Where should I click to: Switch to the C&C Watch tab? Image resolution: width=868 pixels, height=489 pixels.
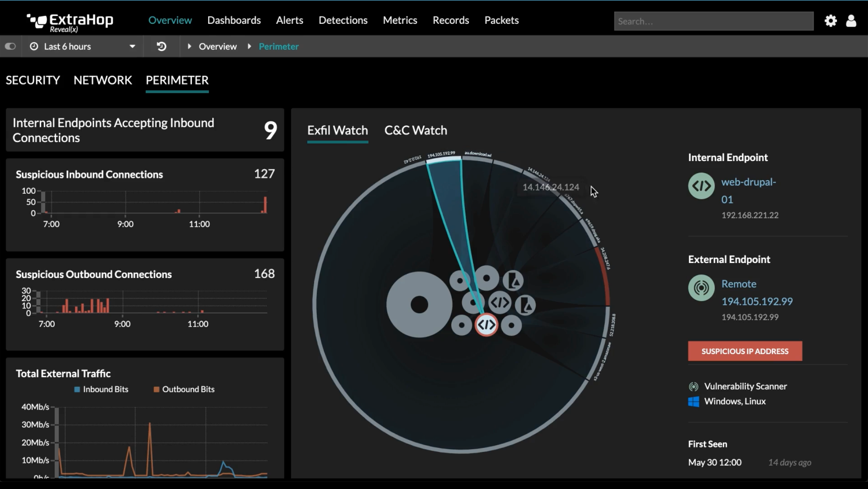tap(415, 131)
